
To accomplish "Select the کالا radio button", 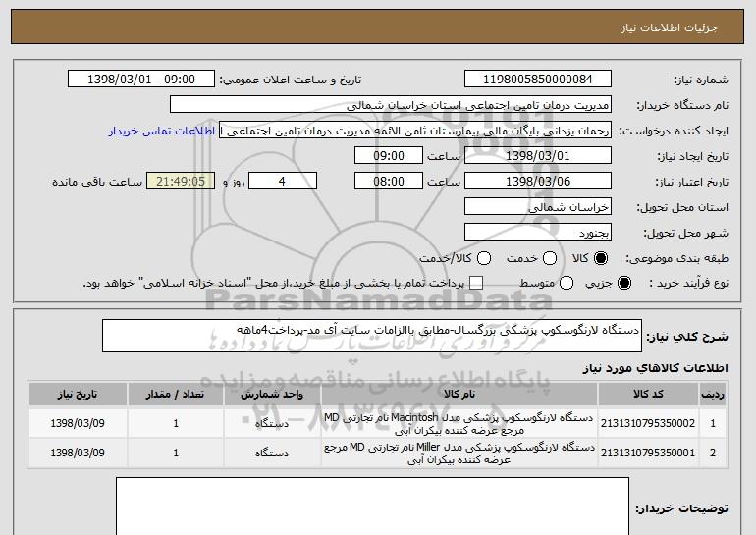I will tap(601, 258).
